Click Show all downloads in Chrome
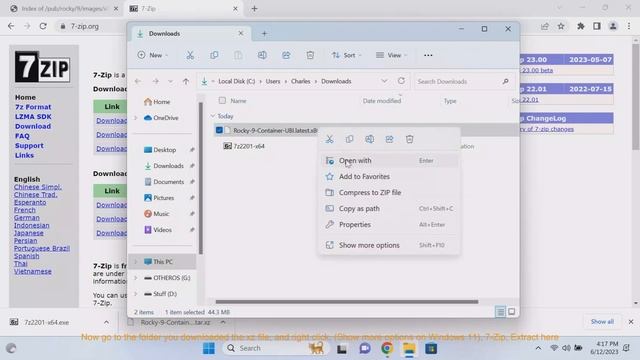 coord(602,322)
